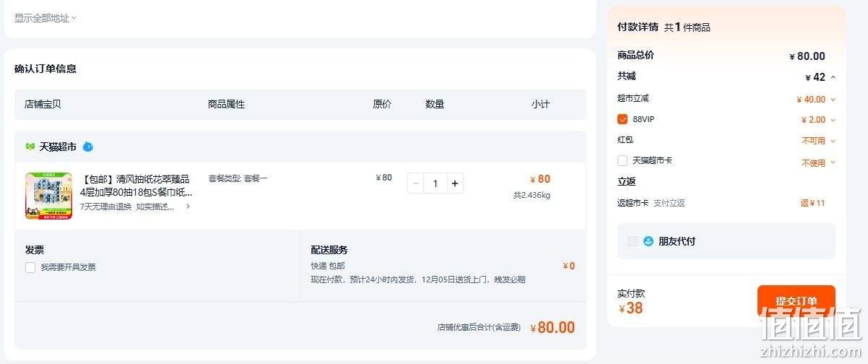Open the 超市立减 ¥40.00 dropdown
The height and width of the screenshot is (364, 868).
pos(816,100)
